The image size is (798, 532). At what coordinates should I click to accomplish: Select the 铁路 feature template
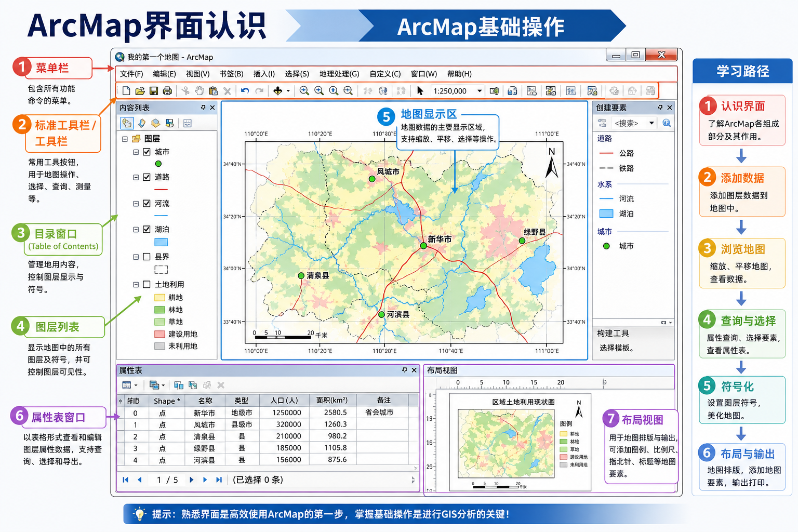point(617,168)
